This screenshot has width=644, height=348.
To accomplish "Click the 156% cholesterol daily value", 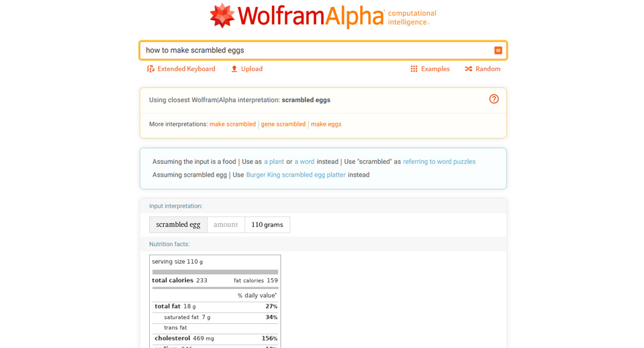I will click(x=269, y=339).
